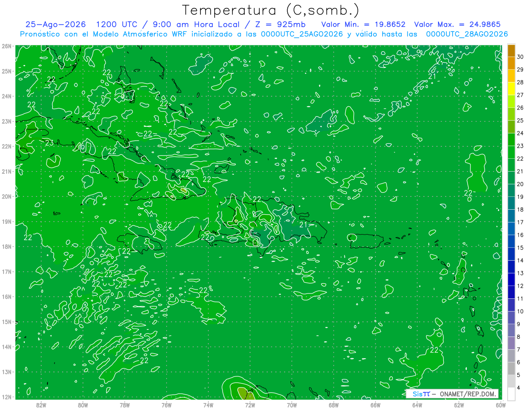532x411 pixels.
Task: Click the "64W" longitude axis label
Action: tap(417, 405)
